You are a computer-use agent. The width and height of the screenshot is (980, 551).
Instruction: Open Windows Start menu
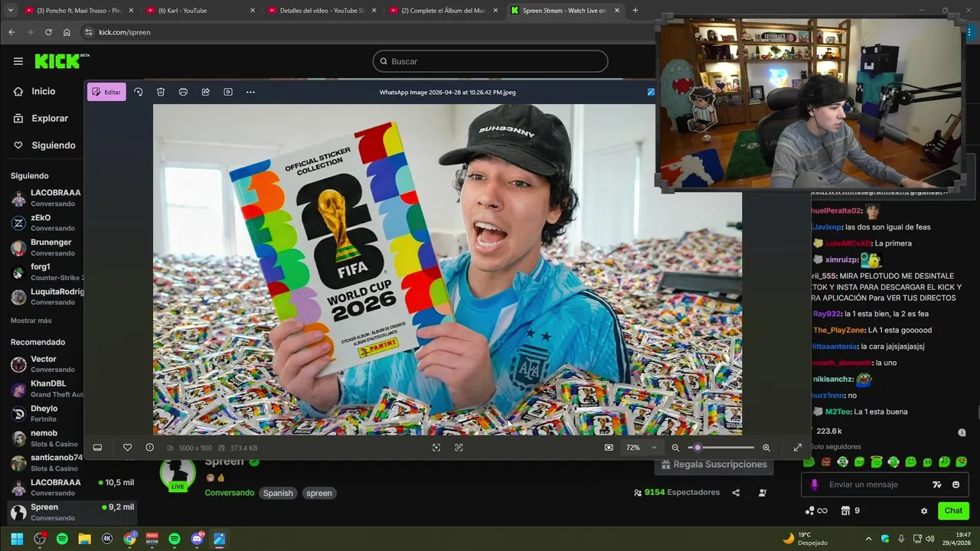tap(17, 539)
